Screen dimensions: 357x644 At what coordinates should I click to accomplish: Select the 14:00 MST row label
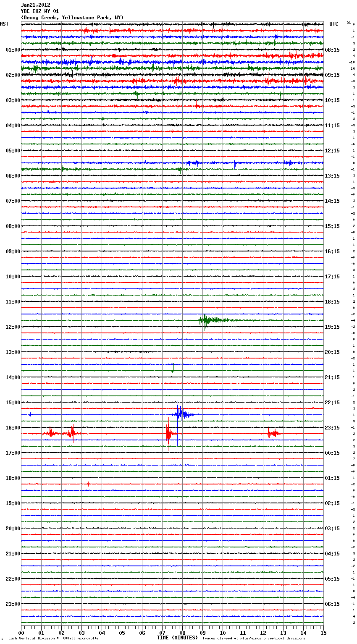13,377
